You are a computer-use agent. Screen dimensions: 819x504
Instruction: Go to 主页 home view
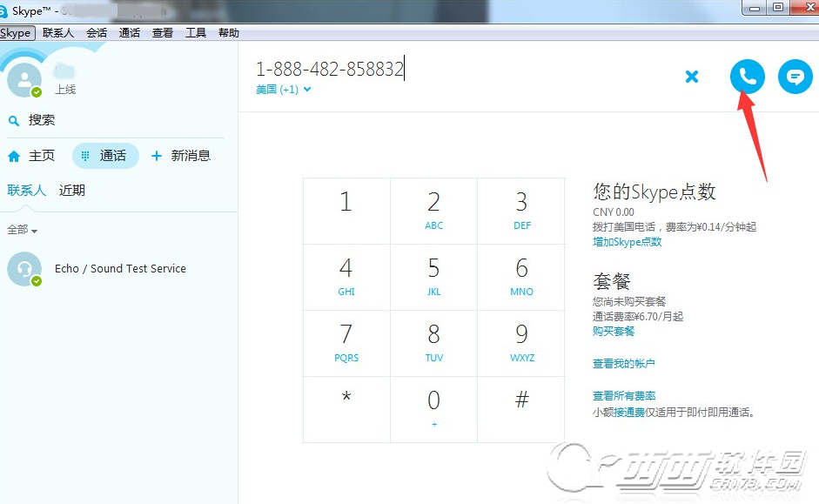point(32,156)
